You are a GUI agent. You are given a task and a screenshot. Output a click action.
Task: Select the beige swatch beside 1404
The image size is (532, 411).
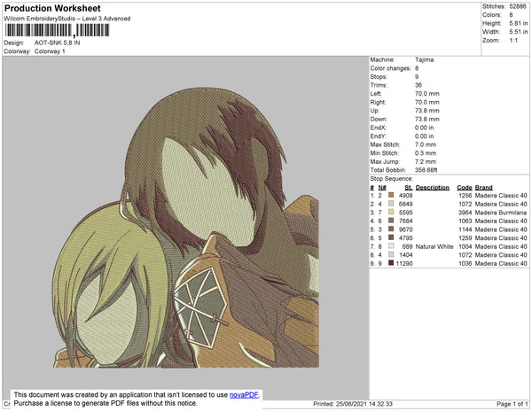click(391, 254)
